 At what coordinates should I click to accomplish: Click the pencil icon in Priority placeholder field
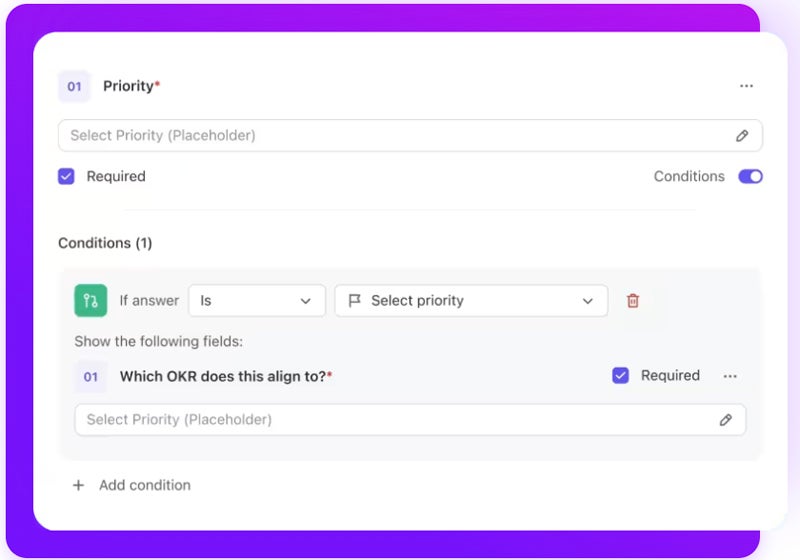pos(742,135)
